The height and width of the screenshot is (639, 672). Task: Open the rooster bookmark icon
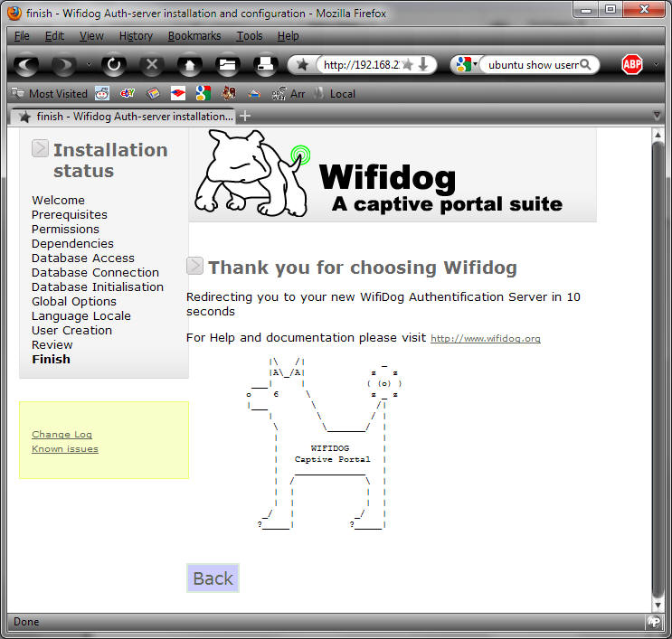[x=229, y=93]
